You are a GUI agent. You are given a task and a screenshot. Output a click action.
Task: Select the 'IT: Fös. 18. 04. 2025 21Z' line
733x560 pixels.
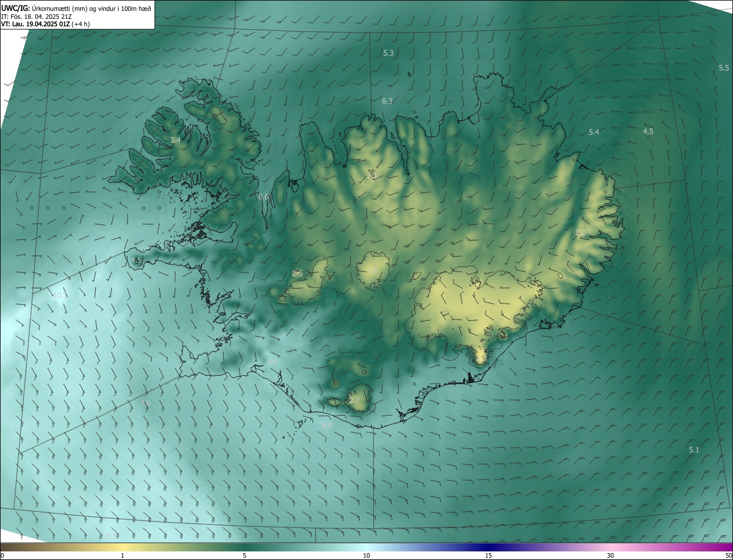coord(37,17)
